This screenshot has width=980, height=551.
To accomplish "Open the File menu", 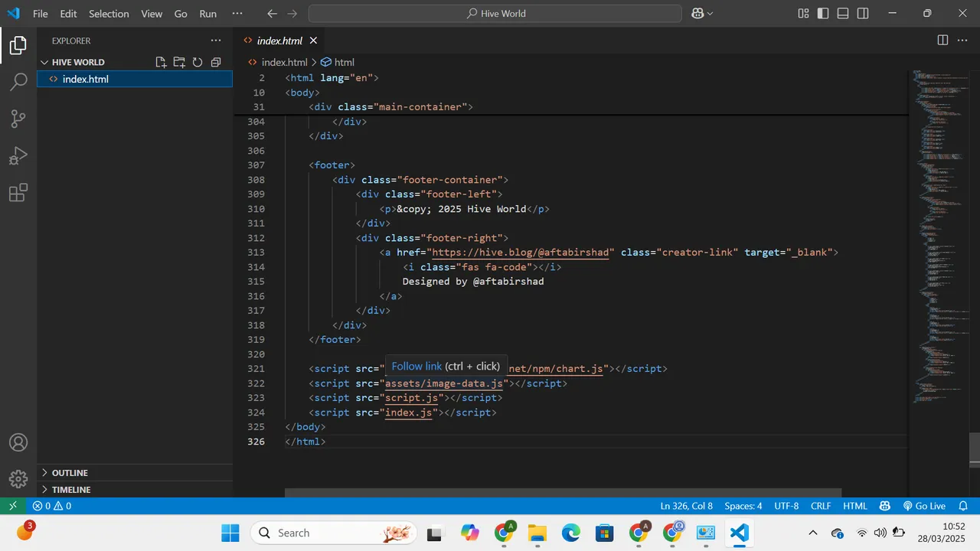I will (41, 13).
